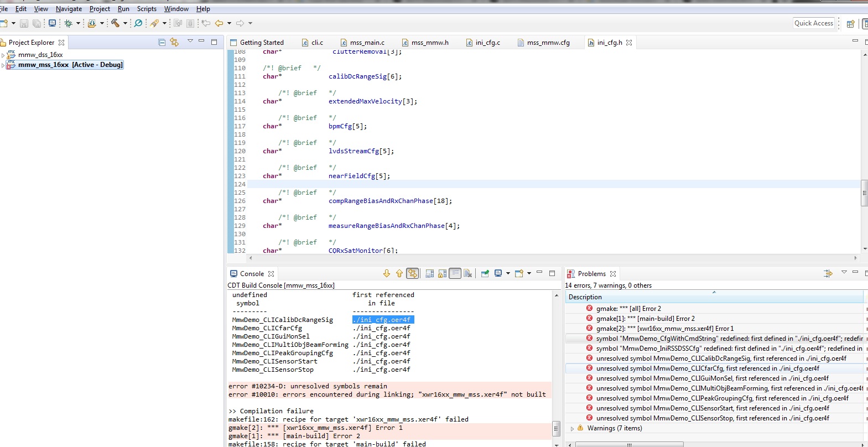
Task: Click the Debug bug icon in toolbar
Action: pos(68,23)
